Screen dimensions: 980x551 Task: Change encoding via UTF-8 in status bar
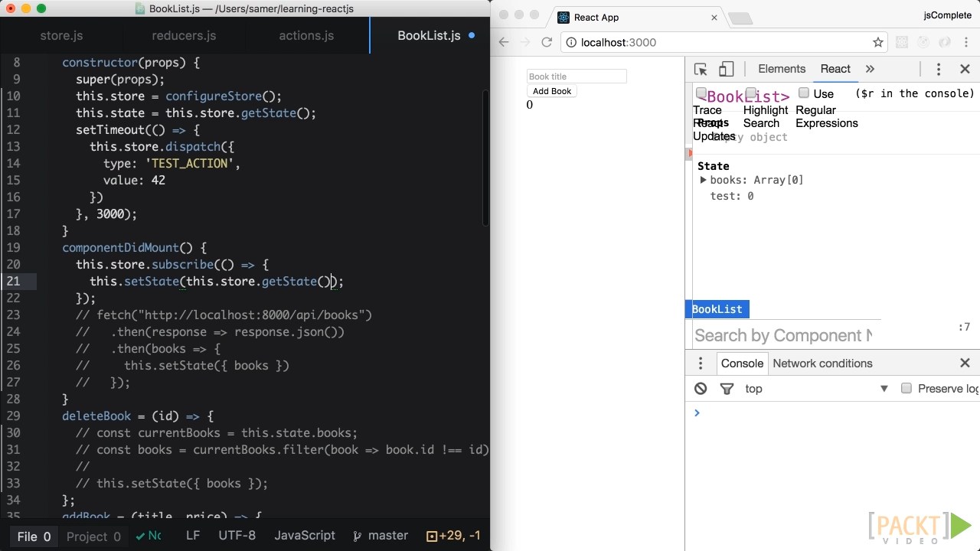[237, 536]
